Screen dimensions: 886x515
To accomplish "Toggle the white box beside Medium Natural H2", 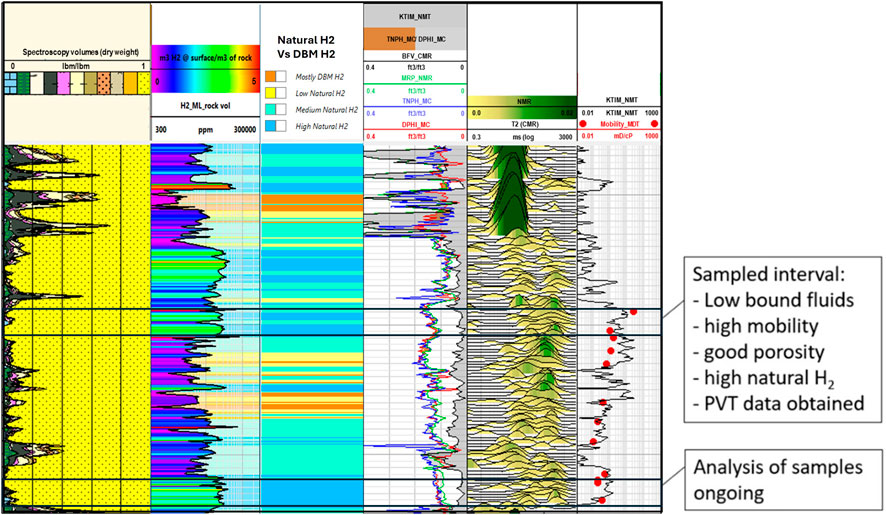I will point(281,110).
